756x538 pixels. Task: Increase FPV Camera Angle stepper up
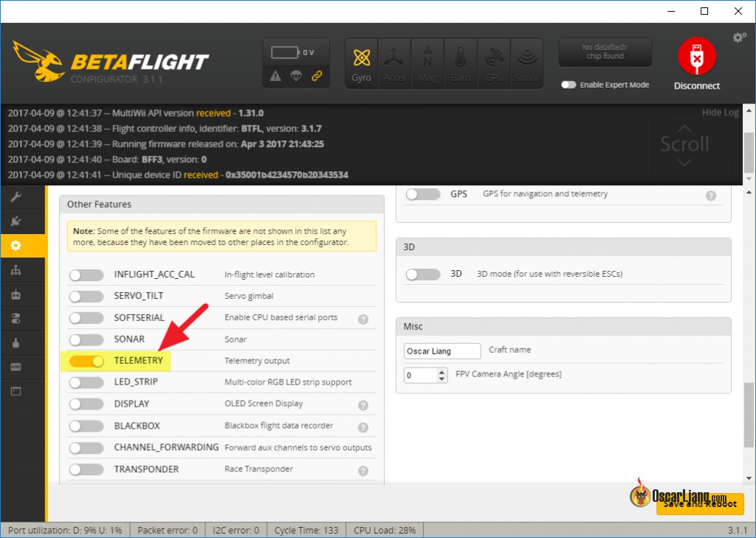(441, 372)
